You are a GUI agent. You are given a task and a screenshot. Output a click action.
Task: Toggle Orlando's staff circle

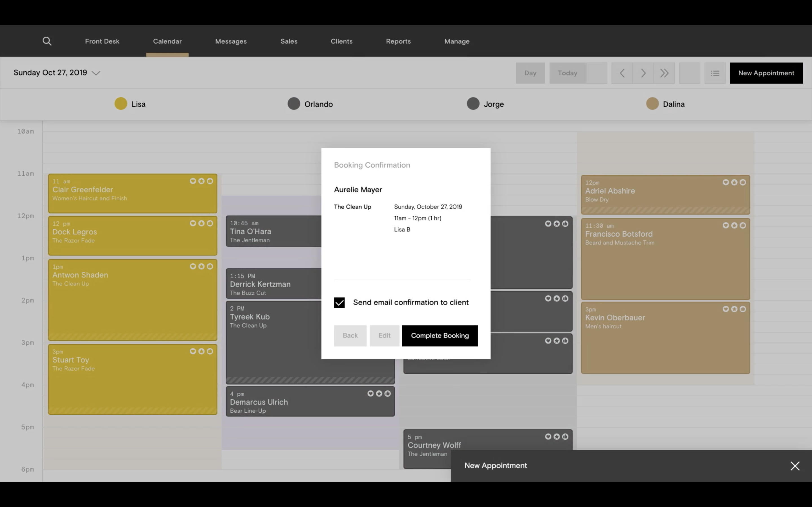tap(294, 104)
